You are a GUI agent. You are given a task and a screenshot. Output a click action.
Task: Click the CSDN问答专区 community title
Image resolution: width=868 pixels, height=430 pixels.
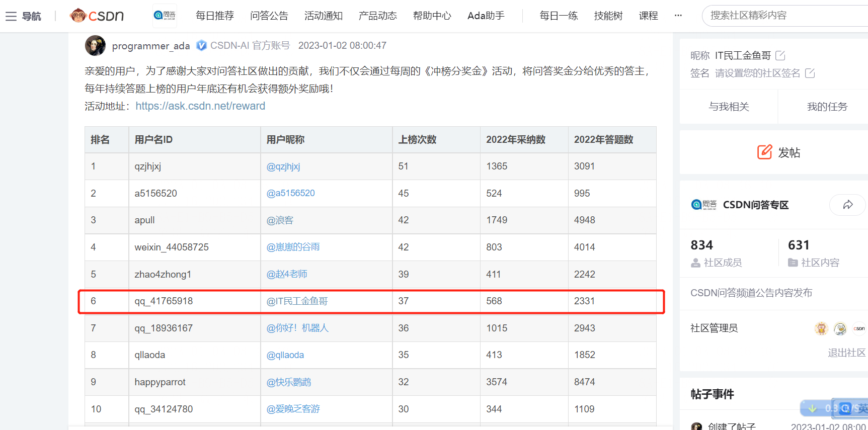756,205
